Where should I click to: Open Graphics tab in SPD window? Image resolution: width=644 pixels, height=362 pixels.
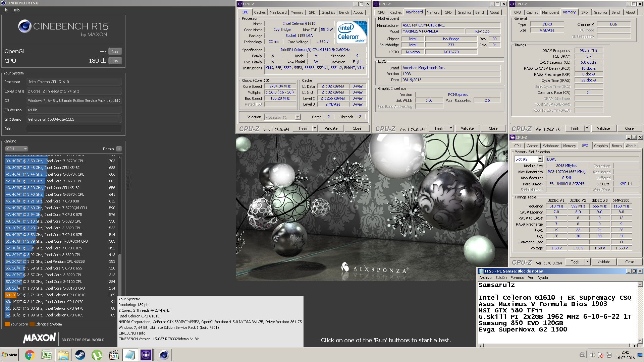(601, 146)
